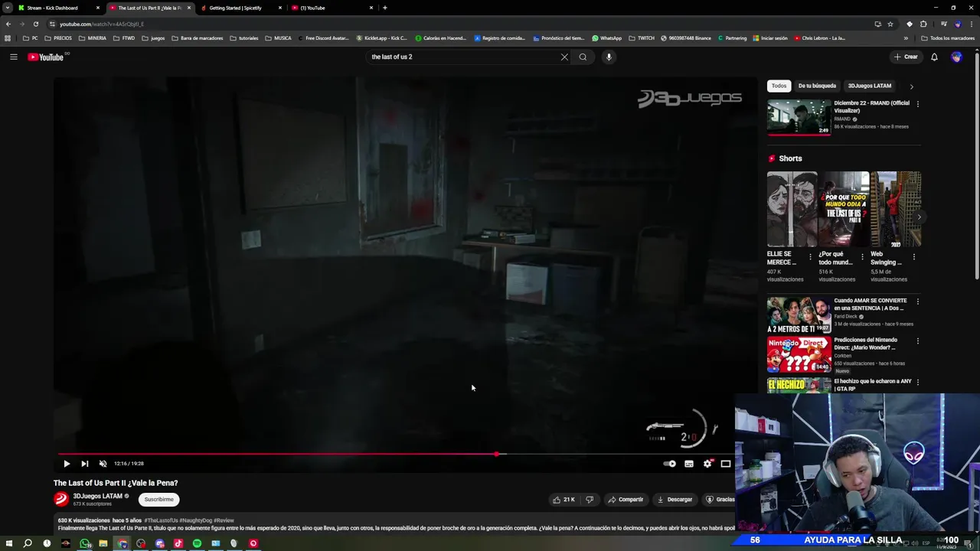Open the YouTube account avatar menu

[956, 57]
